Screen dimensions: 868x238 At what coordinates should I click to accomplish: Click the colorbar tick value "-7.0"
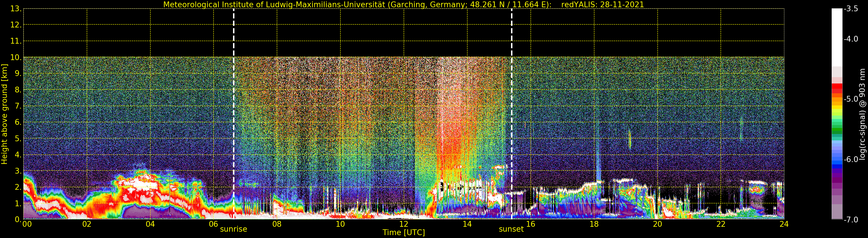click(x=851, y=220)
